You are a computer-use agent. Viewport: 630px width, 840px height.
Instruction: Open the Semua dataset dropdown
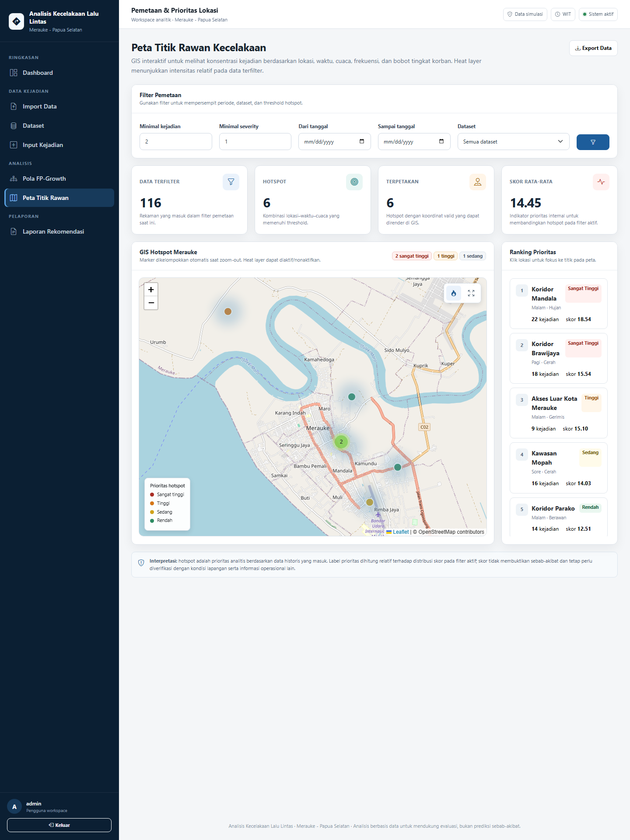tap(514, 142)
